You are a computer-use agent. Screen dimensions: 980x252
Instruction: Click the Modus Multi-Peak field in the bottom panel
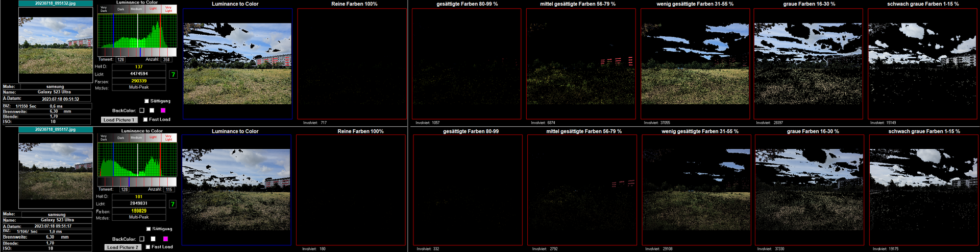[x=139, y=217]
